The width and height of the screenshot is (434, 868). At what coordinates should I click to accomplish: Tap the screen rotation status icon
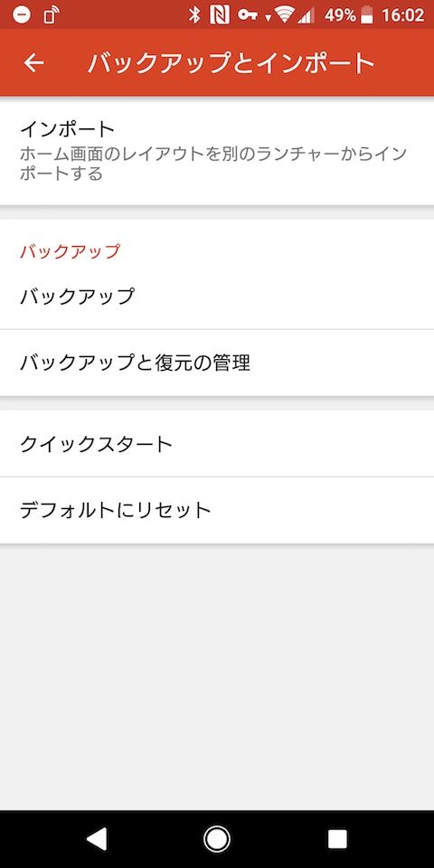[51, 15]
